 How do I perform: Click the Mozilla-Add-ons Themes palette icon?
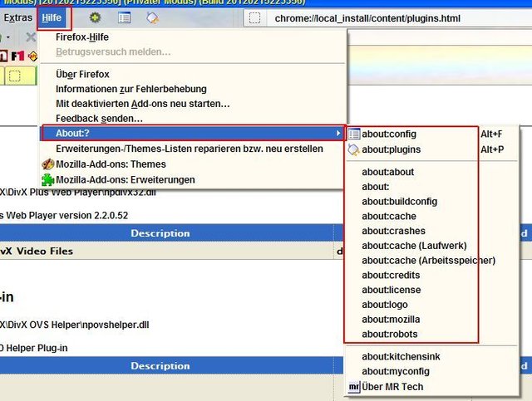[x=48, y=164]
